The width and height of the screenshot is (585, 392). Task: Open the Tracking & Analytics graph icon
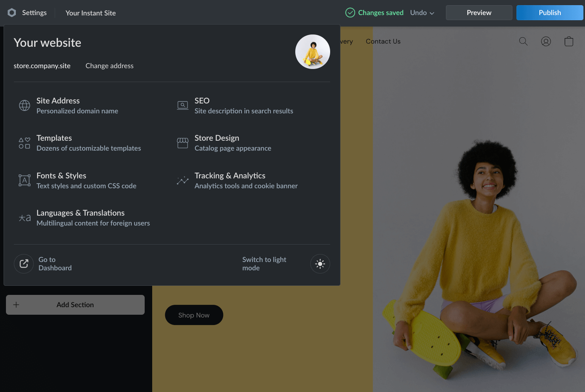click(182, 180)
